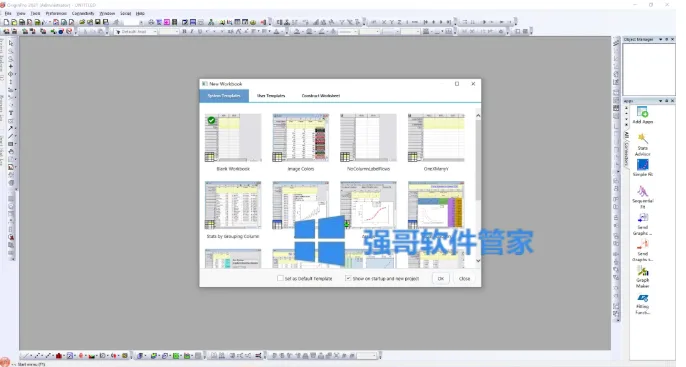Image resolution: width=686 pixels, height=367 pixels.
Task: Select the Text tool in left toolbar
Action: click(11, 113)
